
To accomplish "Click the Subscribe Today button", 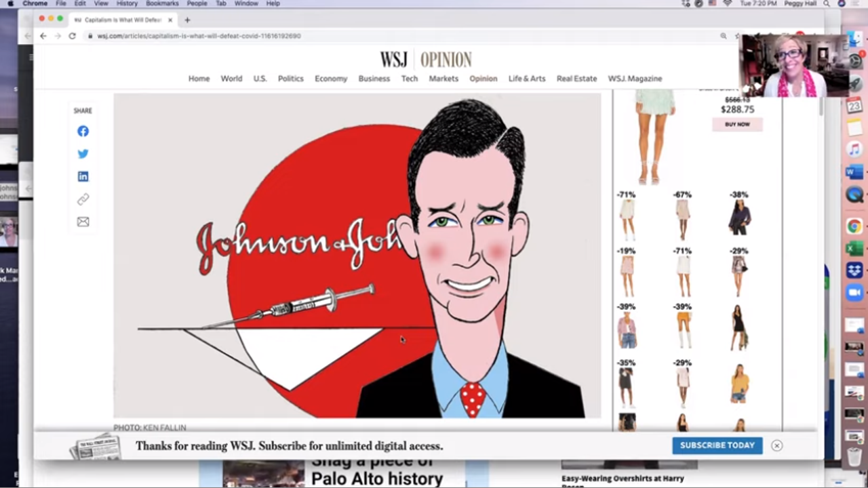I will pyautogui.click(x=717, y=445).
